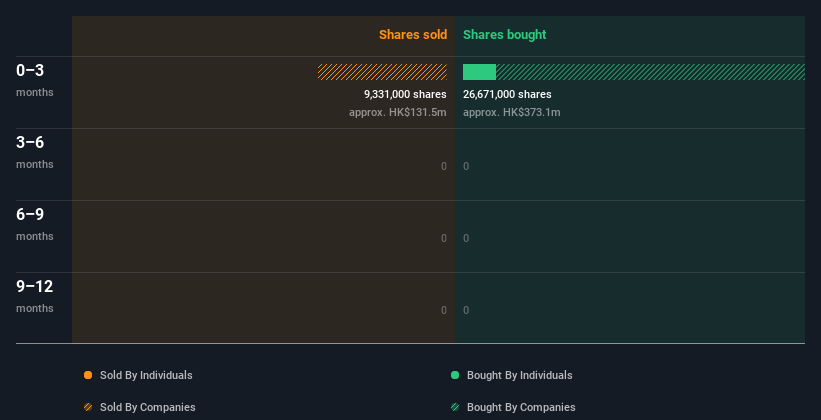Select the solid green bought-by-individuals bar segment
This screenshot has width=821, height=420.
coord(479,72)
